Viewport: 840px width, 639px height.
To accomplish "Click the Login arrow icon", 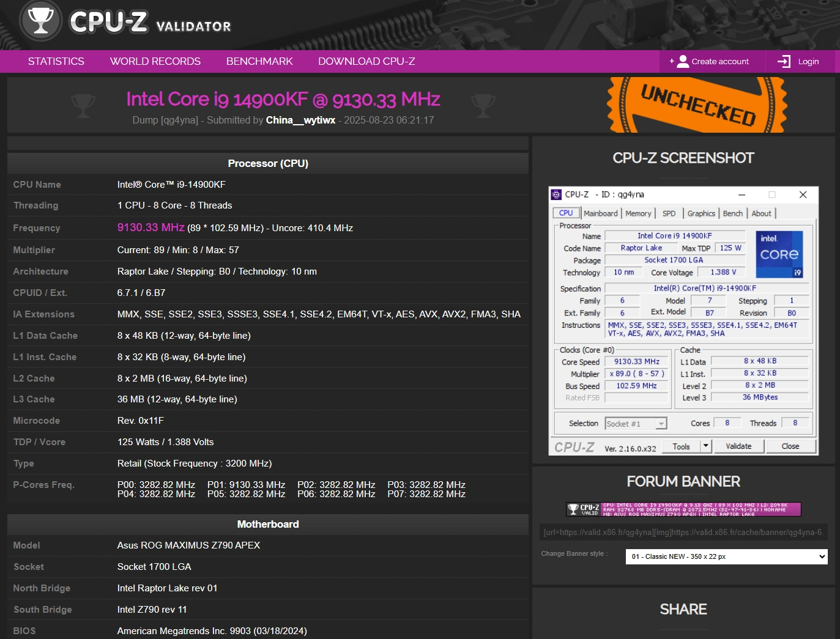I will pos(784,61).
